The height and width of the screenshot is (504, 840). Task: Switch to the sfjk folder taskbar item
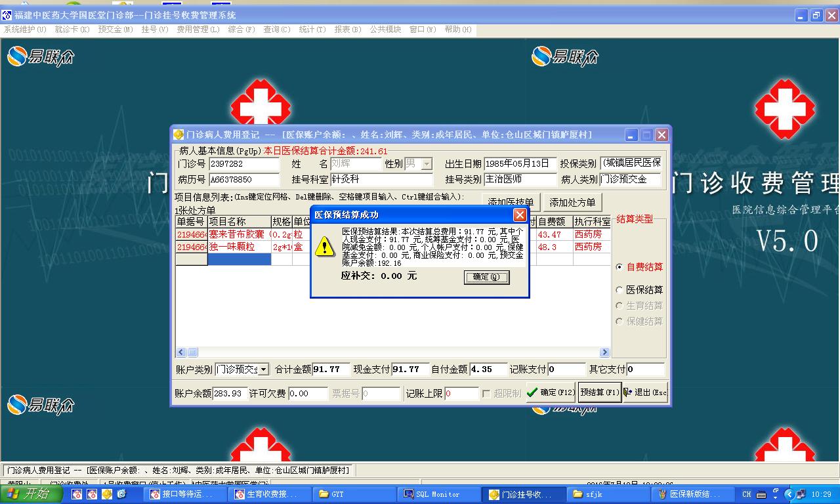click(x=608, y=494)
